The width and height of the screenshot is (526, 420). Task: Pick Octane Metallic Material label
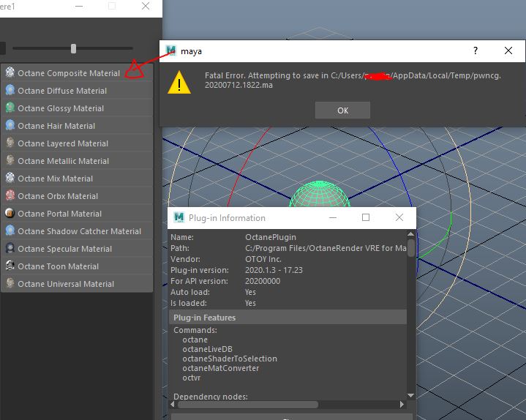[x=64, y=161]
